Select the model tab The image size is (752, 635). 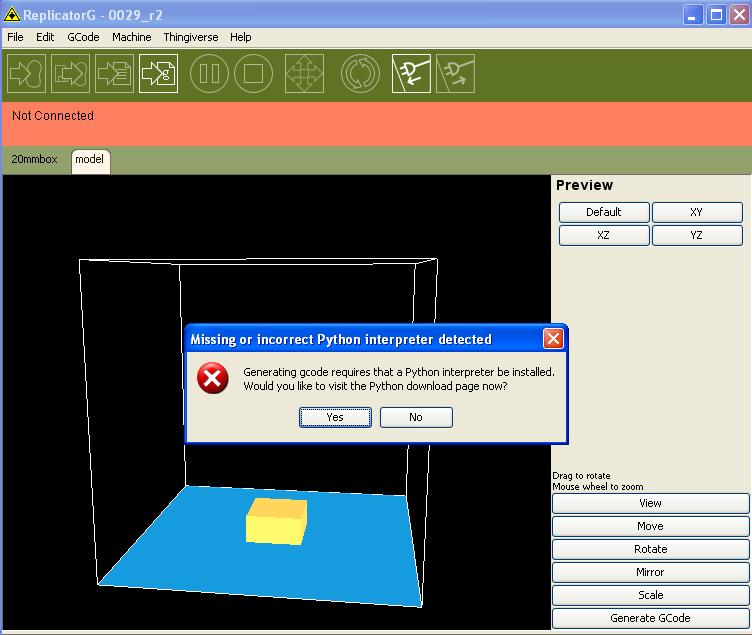coord(90,160)
